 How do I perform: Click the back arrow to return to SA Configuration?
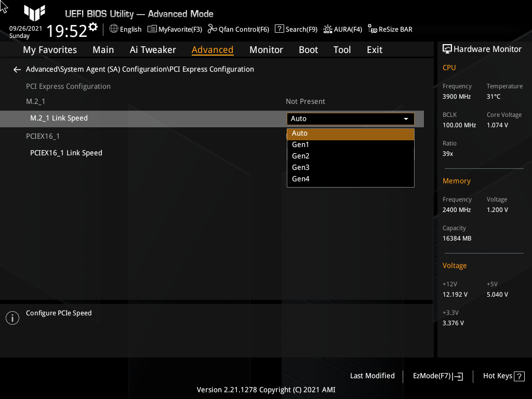coord(17,69)
